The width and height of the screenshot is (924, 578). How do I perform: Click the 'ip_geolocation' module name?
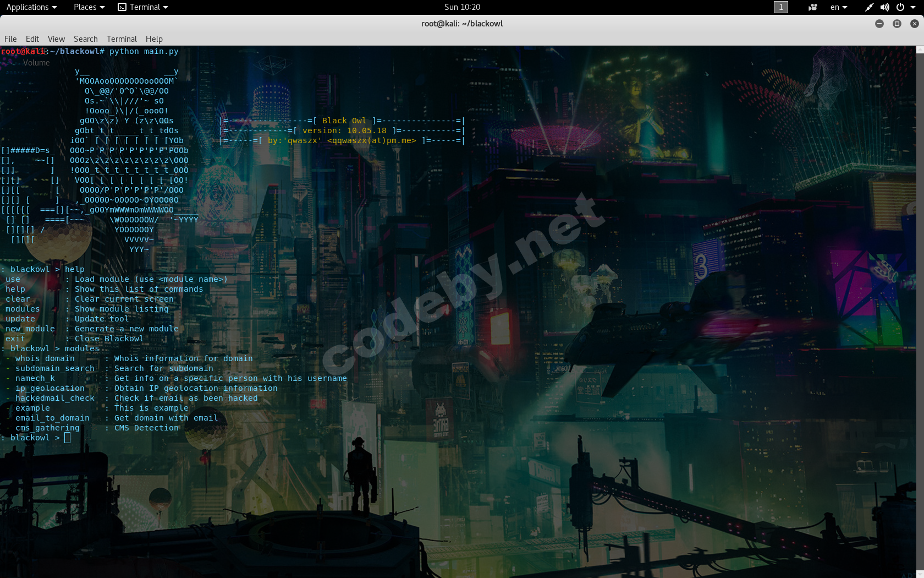[x=50, y=388]
